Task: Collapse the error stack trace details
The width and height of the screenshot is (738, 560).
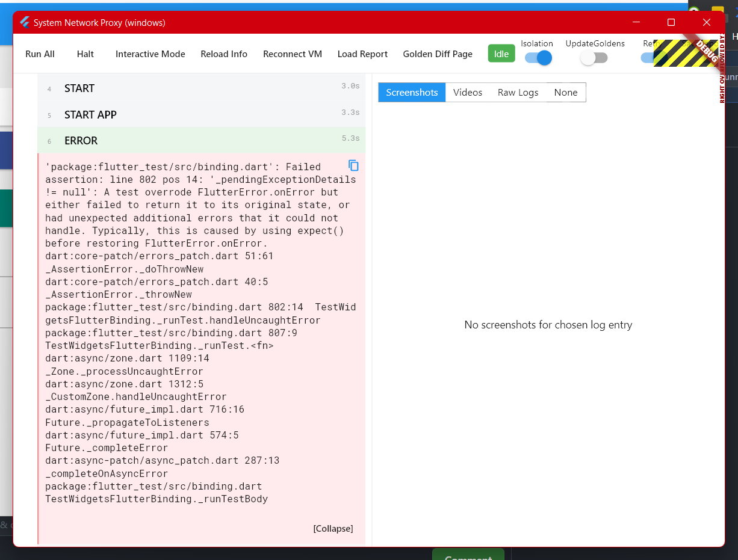Action: pyautogui.click(x=332, y=528)
